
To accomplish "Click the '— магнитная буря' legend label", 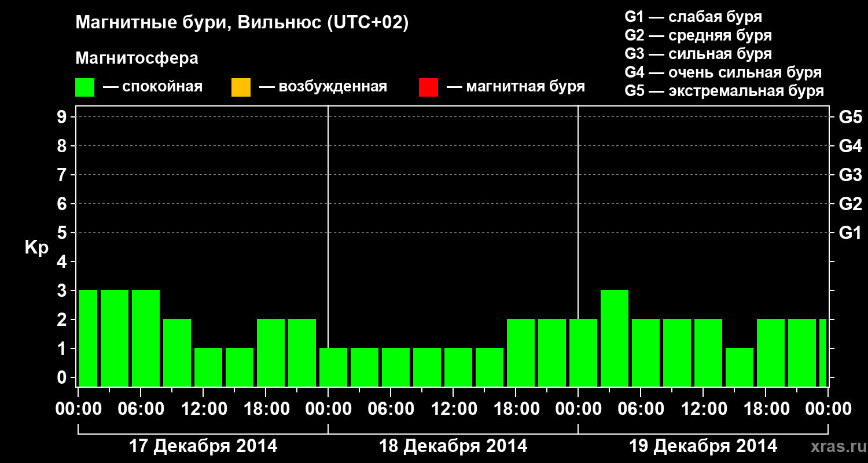I will click(x=516, y=87).
